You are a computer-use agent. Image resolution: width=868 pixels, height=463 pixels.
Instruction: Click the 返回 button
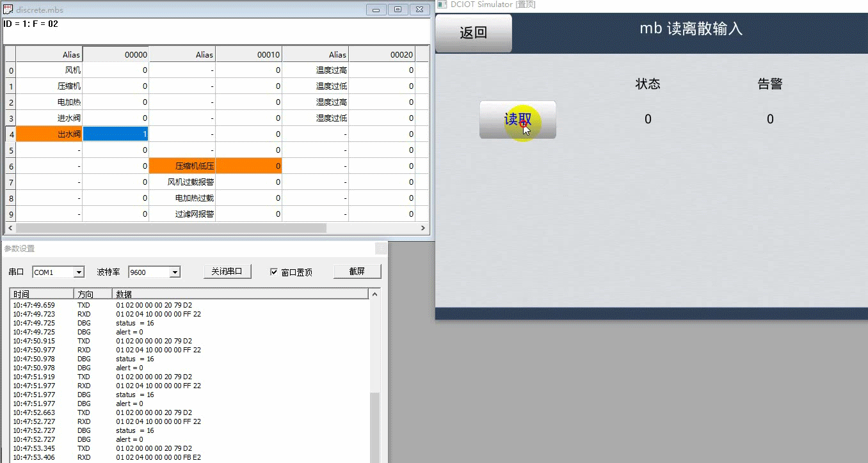(474, 33)
